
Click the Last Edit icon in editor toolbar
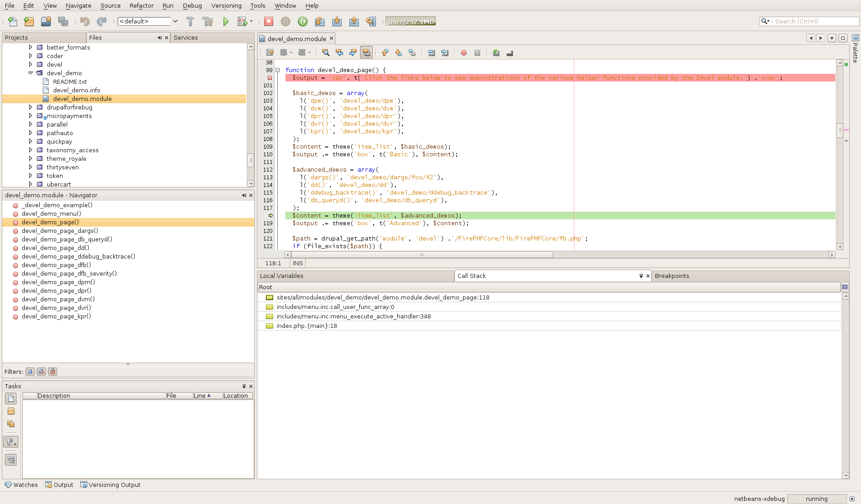270,53
